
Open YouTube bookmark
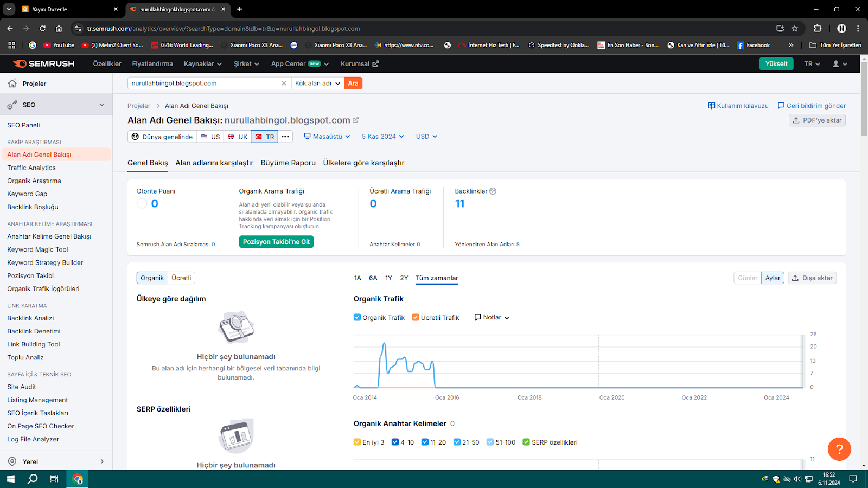(59, 45)
